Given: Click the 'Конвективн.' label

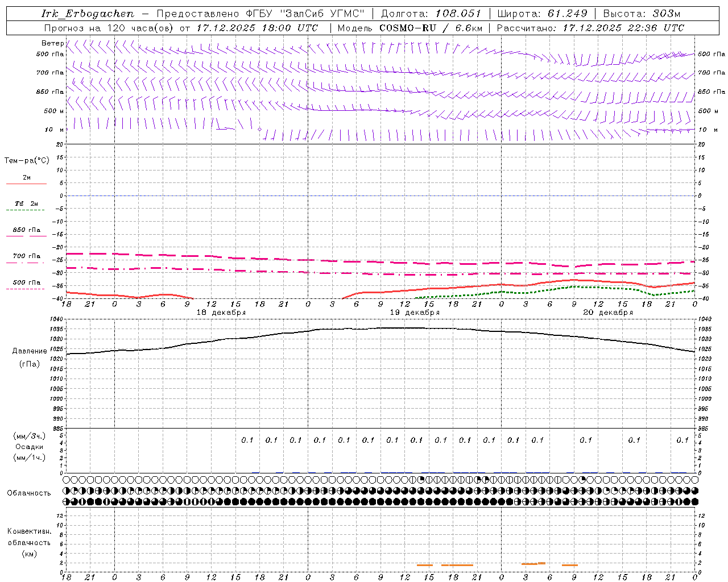Looking at the screenshot, I should pos(29,531).
